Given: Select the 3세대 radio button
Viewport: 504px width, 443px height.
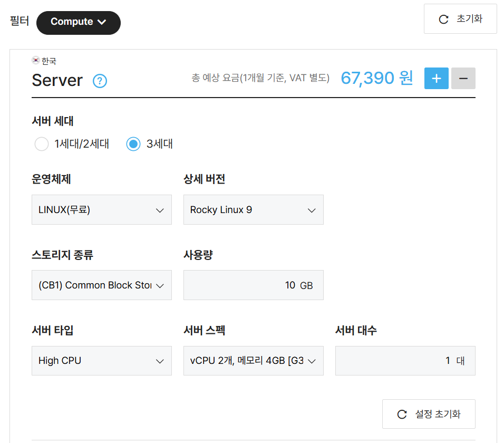Looking at the screenshot, I should click(x=133, y=143).
